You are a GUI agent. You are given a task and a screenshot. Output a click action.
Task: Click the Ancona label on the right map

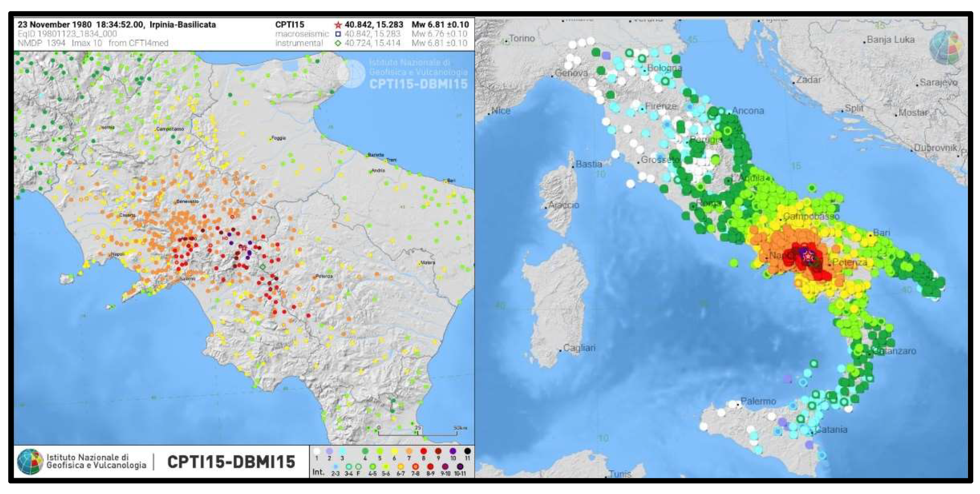tap(748, 111)
